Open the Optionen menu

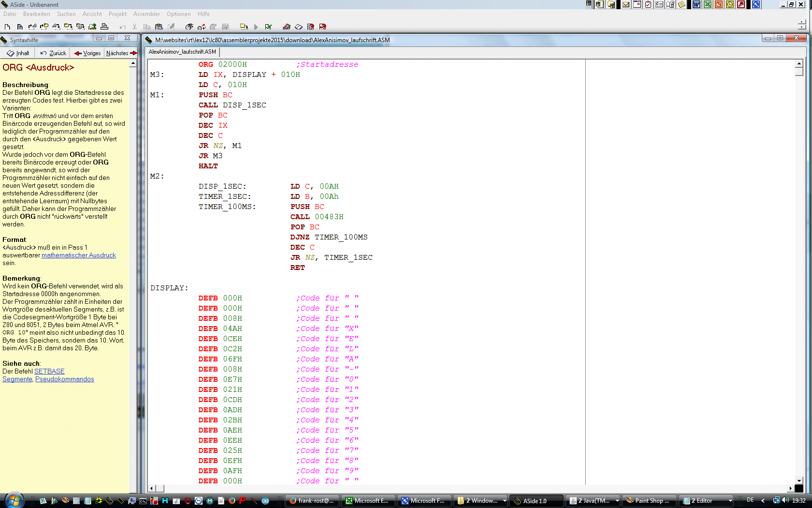tap(179, 14)
